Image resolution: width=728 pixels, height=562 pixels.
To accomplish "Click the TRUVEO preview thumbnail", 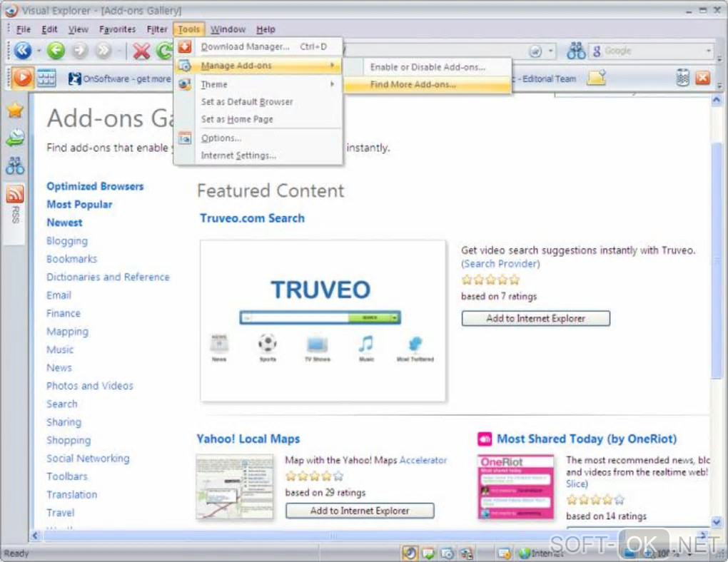I will (323, 321).
